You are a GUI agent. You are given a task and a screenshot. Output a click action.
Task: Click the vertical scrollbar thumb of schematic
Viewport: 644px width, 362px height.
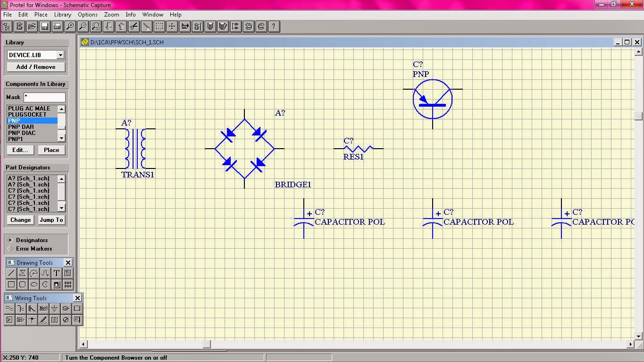[x=638, y=116]
